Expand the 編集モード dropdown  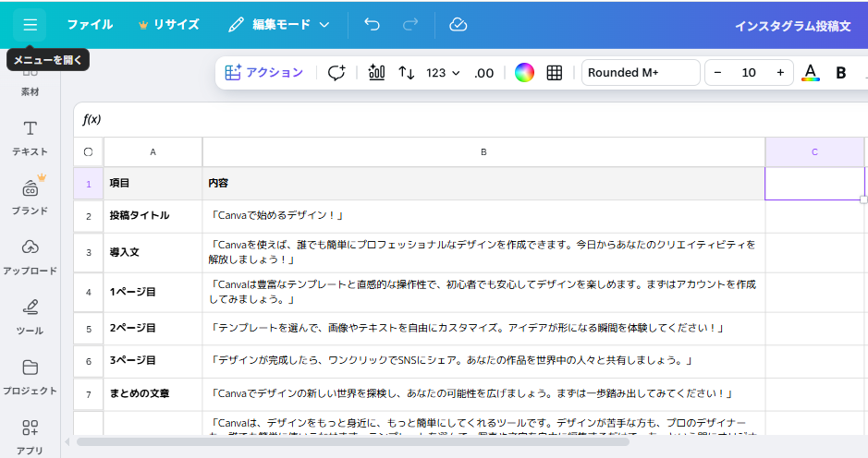(279, 25)
